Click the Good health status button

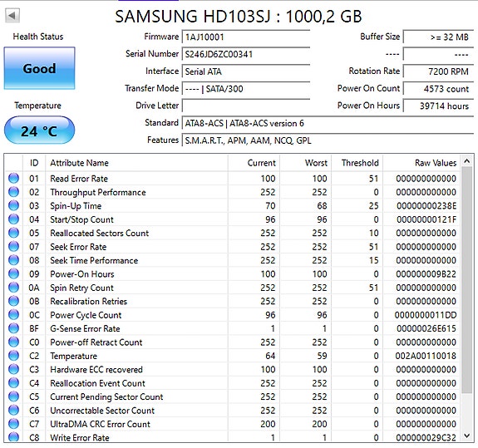click(39, 68)
